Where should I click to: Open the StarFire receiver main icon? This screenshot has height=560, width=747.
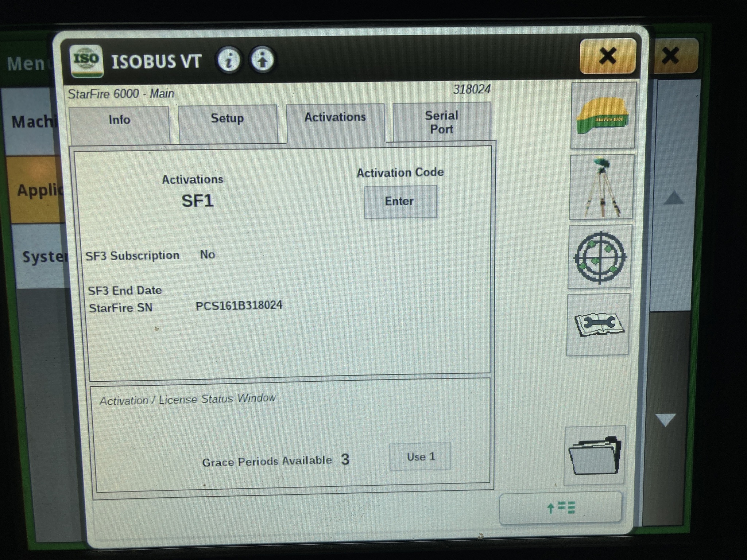click(603, 115)
